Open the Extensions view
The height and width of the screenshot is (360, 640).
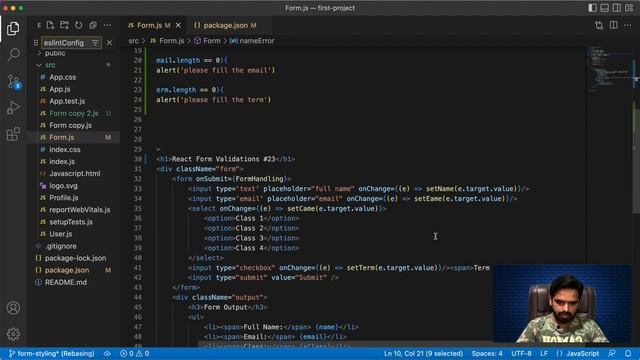pos(13,134)
